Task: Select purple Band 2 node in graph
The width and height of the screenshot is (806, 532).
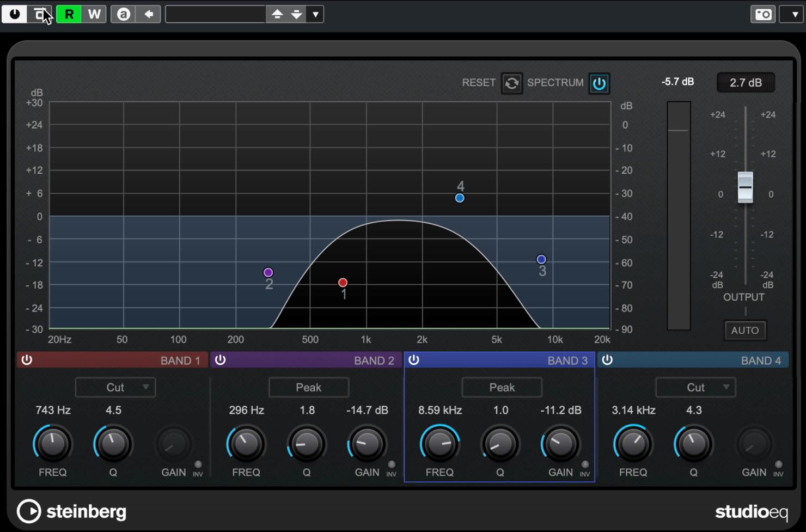Action: click(268, 272)
